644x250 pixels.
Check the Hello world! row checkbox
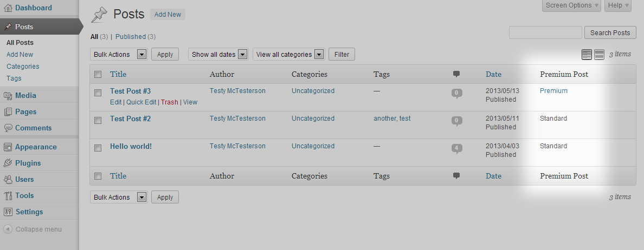98,148
